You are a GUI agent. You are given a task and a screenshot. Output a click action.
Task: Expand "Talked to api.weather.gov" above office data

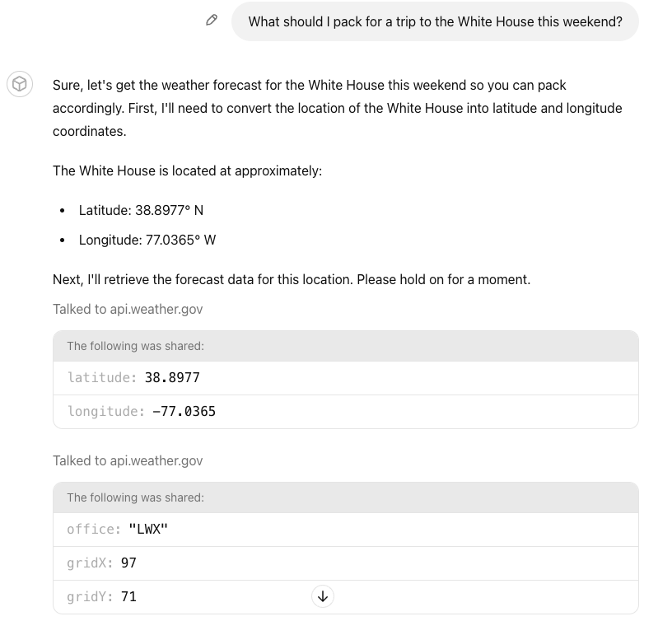pos(128,460)
